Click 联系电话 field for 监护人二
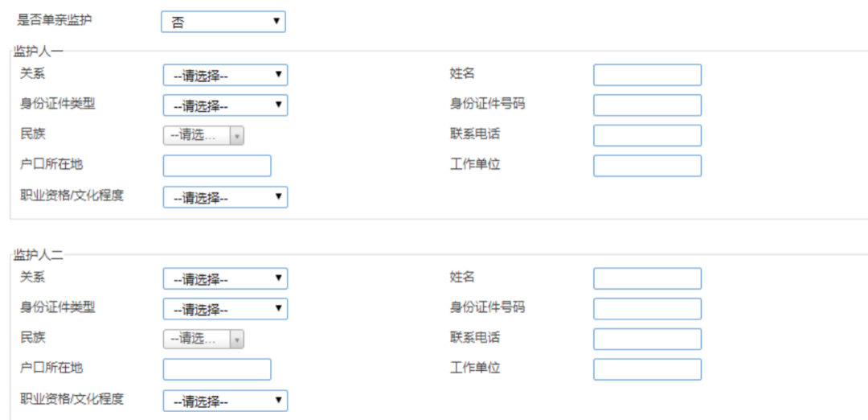The width and height of the screenshot is (868, 420). click(647, 339)
